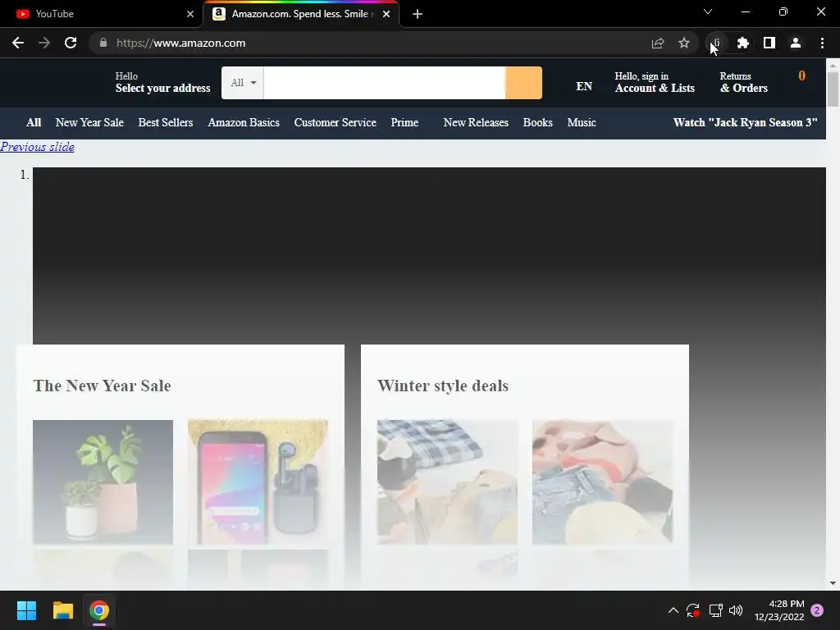Open New Year Sale nav link
This screenshot has height=630, width=840.
[89, 123]
